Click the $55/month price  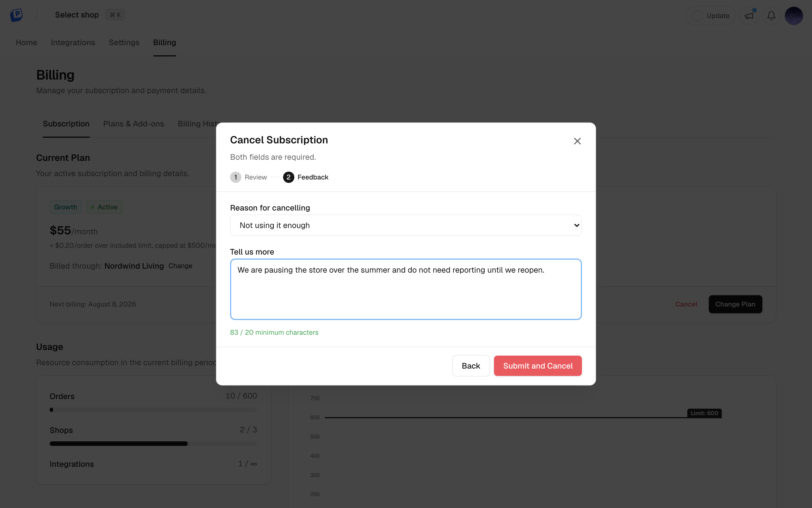tap(74, 231)
